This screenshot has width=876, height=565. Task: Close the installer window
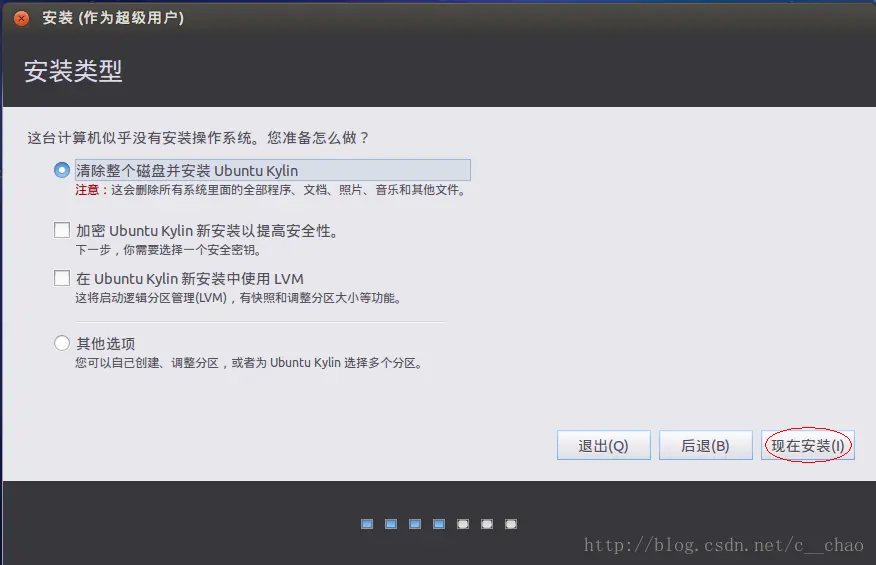tap(21, 18)
